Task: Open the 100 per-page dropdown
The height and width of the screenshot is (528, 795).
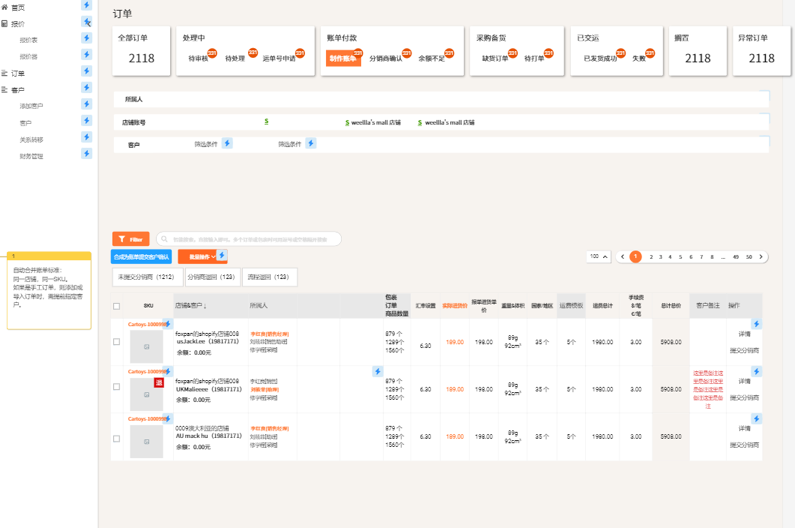Action: [598, 257]
